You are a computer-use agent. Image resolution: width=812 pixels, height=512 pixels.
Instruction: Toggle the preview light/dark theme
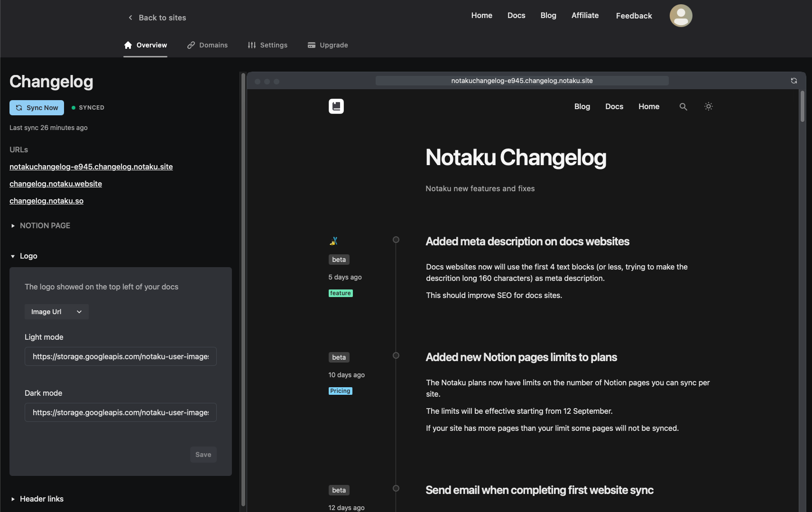708,106
